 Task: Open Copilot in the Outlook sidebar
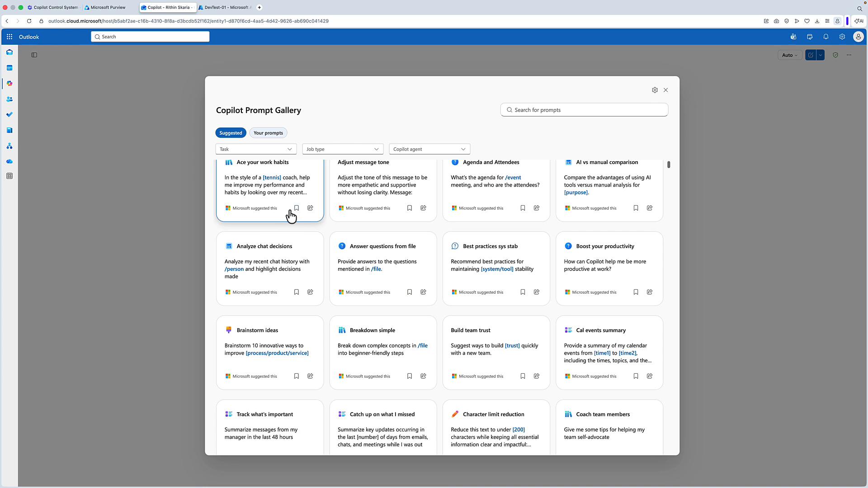click(9, 84)
